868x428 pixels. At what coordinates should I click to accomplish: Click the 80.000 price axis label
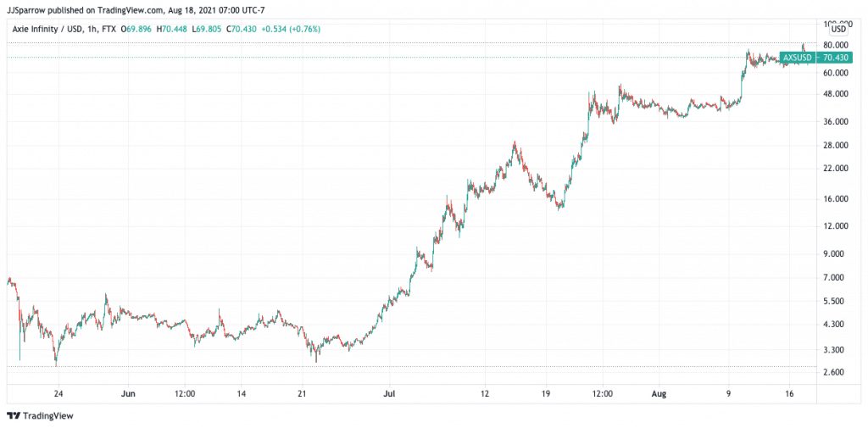[835, 44]
